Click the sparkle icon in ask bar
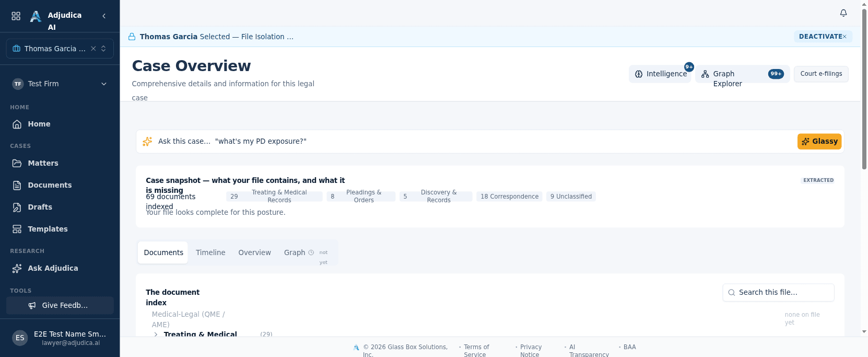The image size is (868, 357). click(147, 141)
